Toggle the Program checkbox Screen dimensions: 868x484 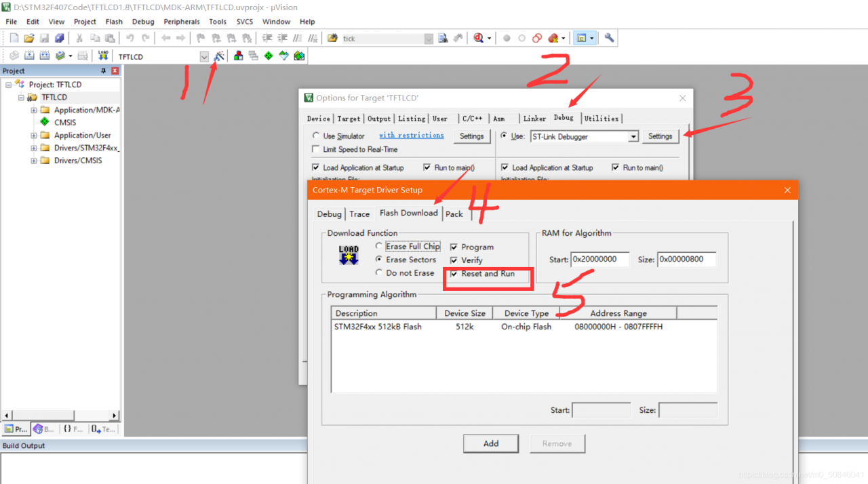(454, 247)
